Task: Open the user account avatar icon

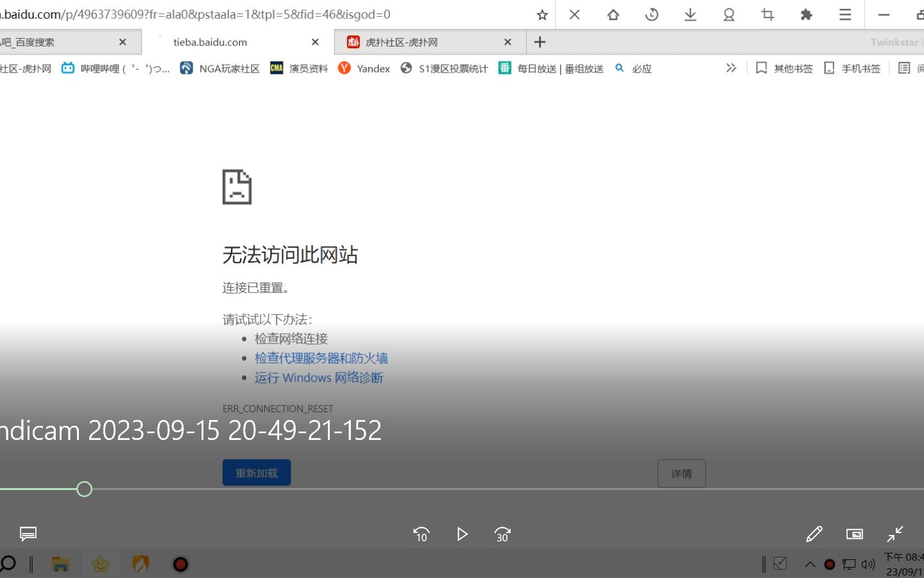Action: point(729,14)
